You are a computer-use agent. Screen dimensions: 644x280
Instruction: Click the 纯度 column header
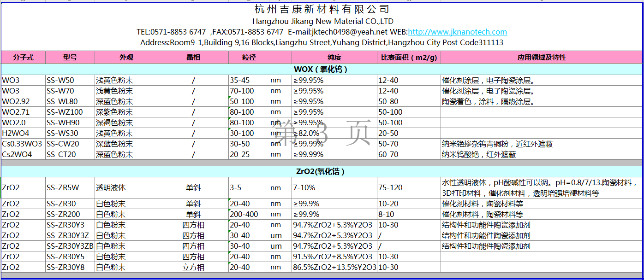pyautogui.click(x=334, y=58)
